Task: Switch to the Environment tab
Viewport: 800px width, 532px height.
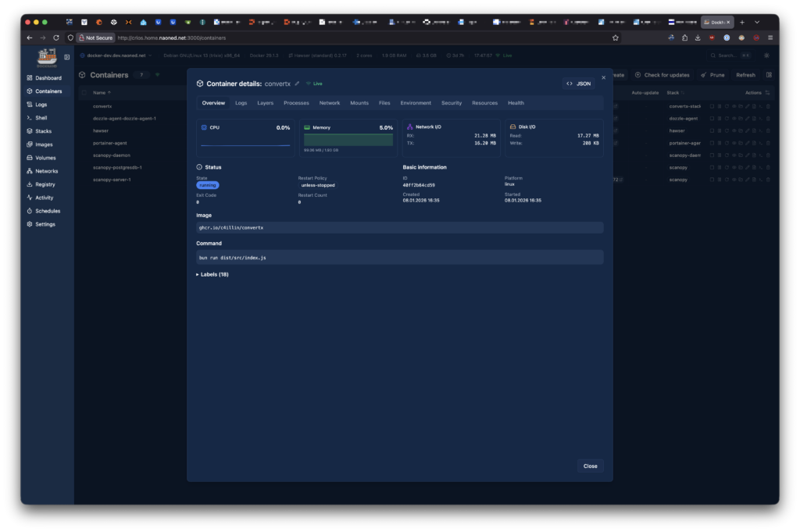Action: point(416,103)
